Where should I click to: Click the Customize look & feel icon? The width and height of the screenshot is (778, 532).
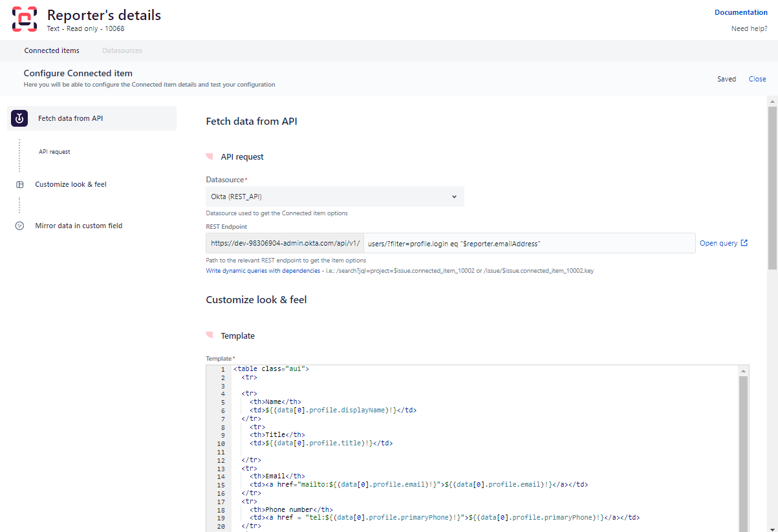[x=19, y=184]
